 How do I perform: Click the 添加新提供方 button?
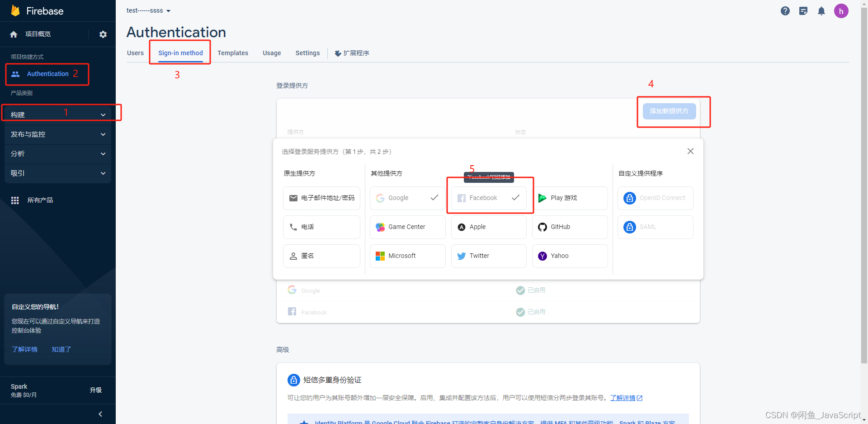669,111
